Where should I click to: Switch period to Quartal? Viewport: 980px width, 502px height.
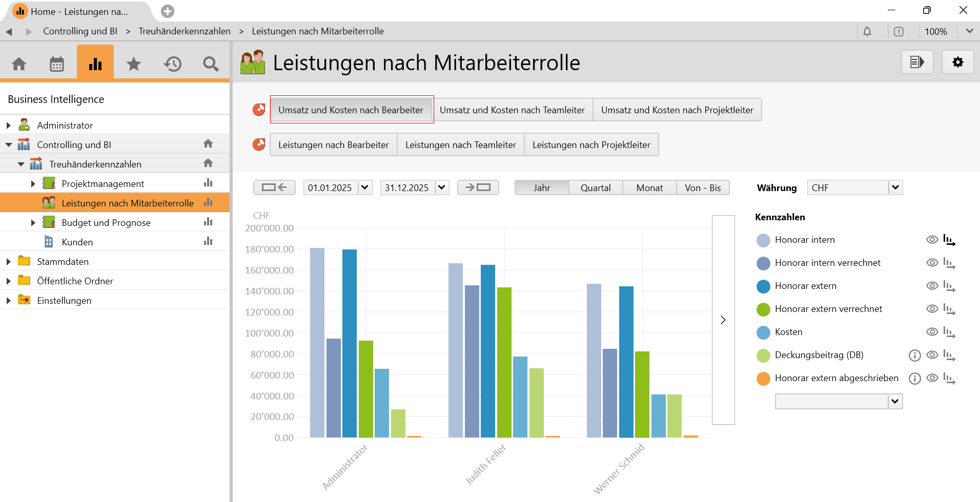[x=595, y=188]
